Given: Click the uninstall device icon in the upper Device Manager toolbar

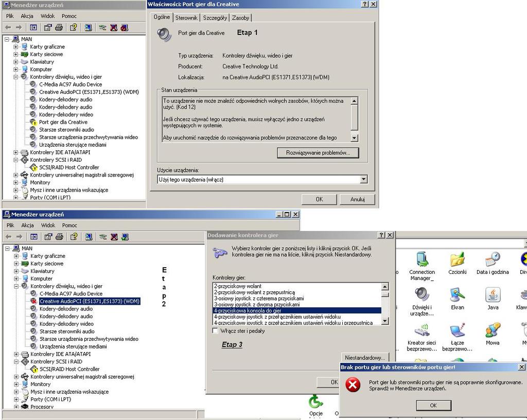Looking at the screenshot, I should (x=114, y=27).
